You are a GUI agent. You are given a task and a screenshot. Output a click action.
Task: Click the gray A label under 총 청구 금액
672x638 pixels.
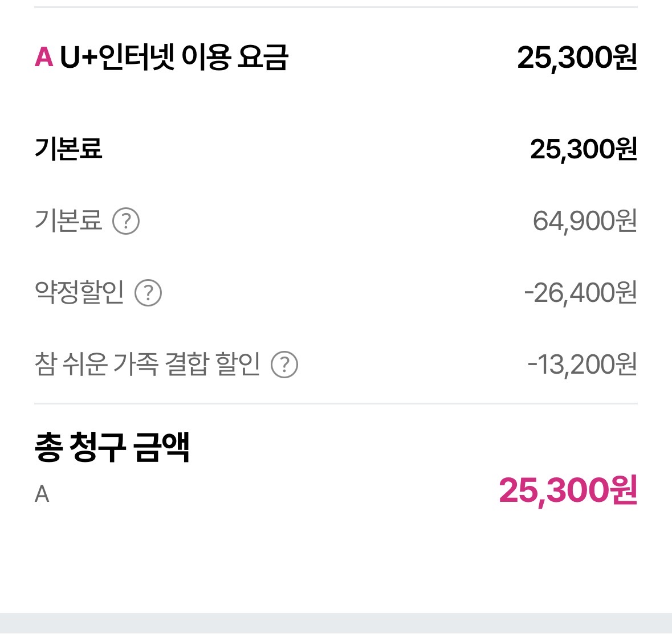pyautogui.click(x=42, y=494)
